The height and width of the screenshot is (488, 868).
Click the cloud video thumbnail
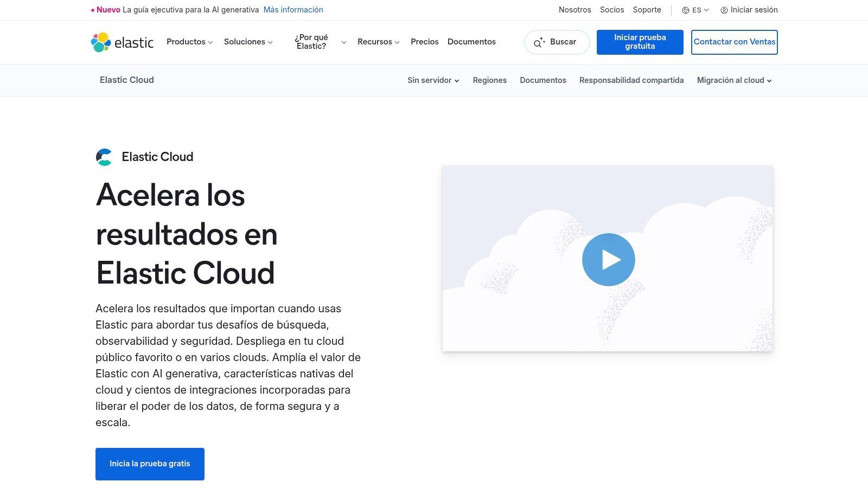point(608,259)
